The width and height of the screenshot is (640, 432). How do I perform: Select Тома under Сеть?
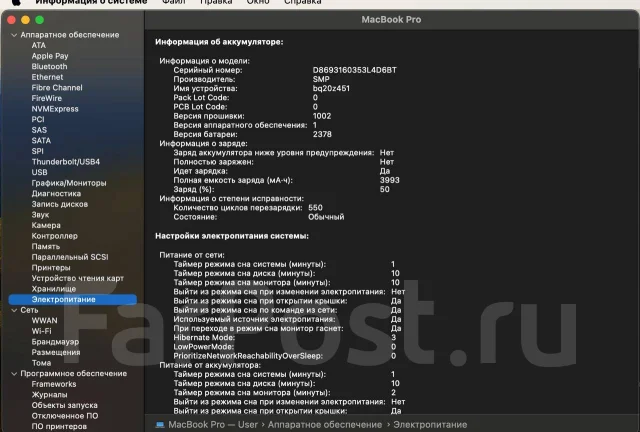42,363
